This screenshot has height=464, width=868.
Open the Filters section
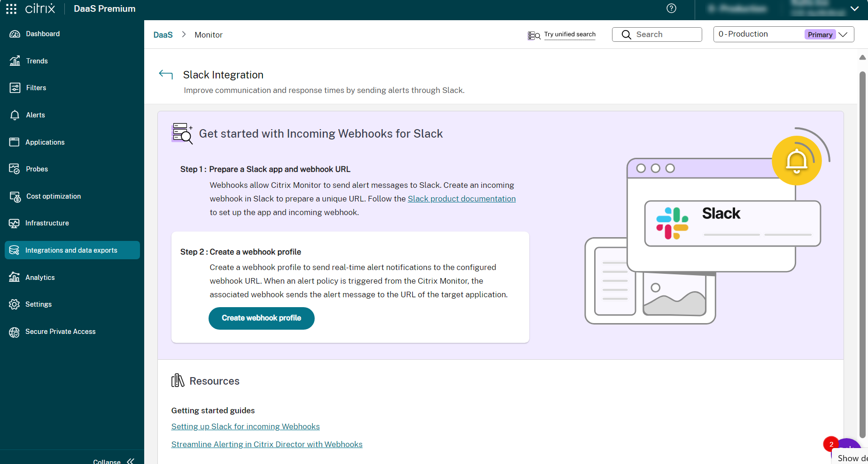[36, 88]
